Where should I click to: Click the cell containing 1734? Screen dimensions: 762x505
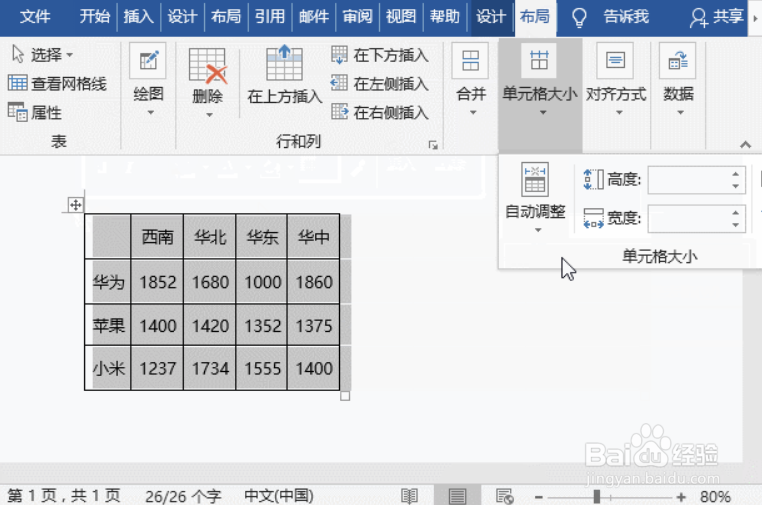tap(209, 368)
